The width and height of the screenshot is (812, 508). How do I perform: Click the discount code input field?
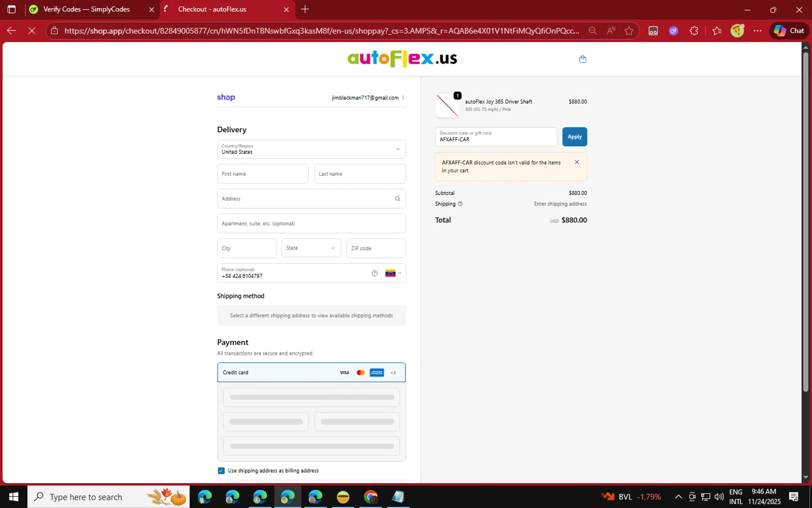coord(496,137)
